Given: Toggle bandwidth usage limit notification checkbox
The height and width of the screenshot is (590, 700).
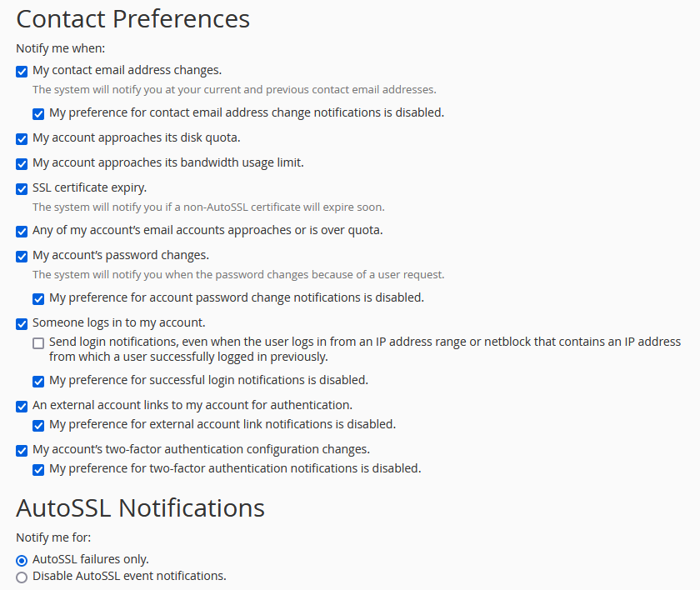Looking at the screenshot, I should click(x=22, y=164).
